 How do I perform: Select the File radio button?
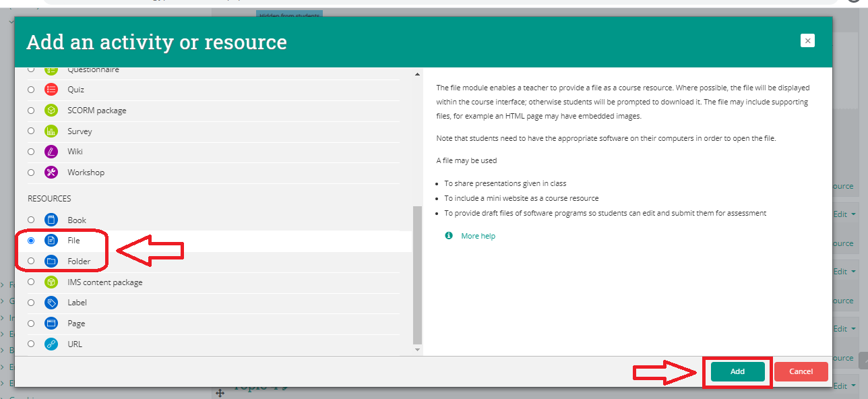tap(31, 241)
